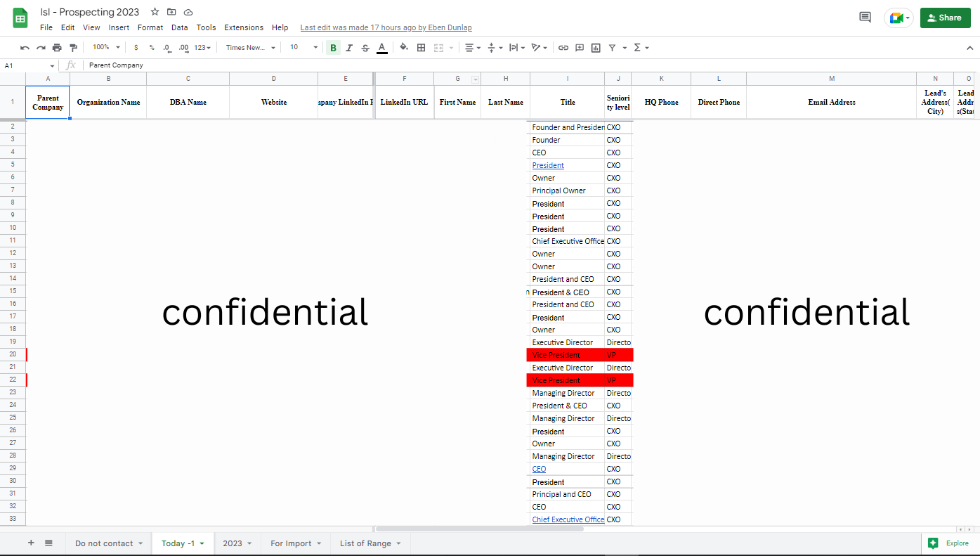This screenshot has width=980, height=556.
Task: Open the zoom level dropdown
Action: (x=107, y=48)
